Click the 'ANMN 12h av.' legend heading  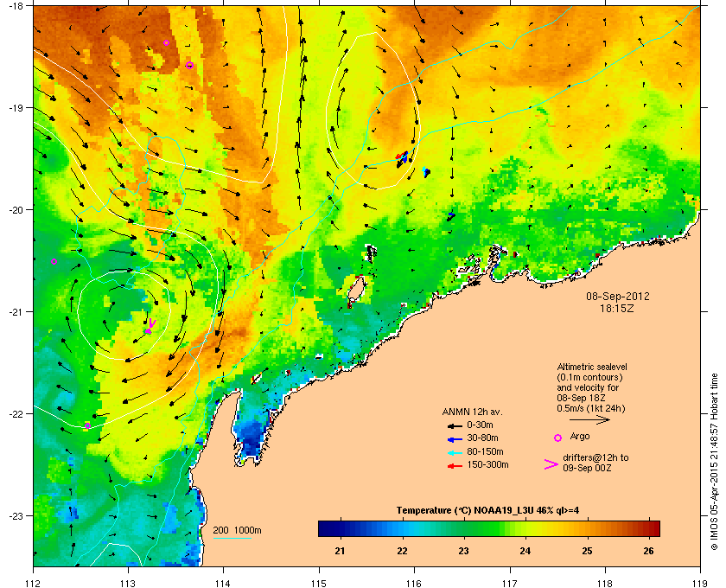472,412
